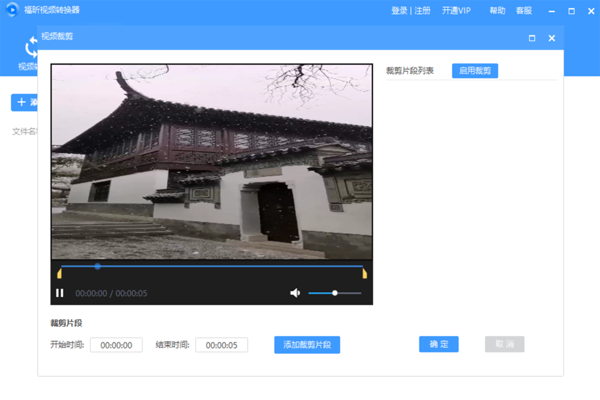
Task: Pause the video playback
Action: 59,293
